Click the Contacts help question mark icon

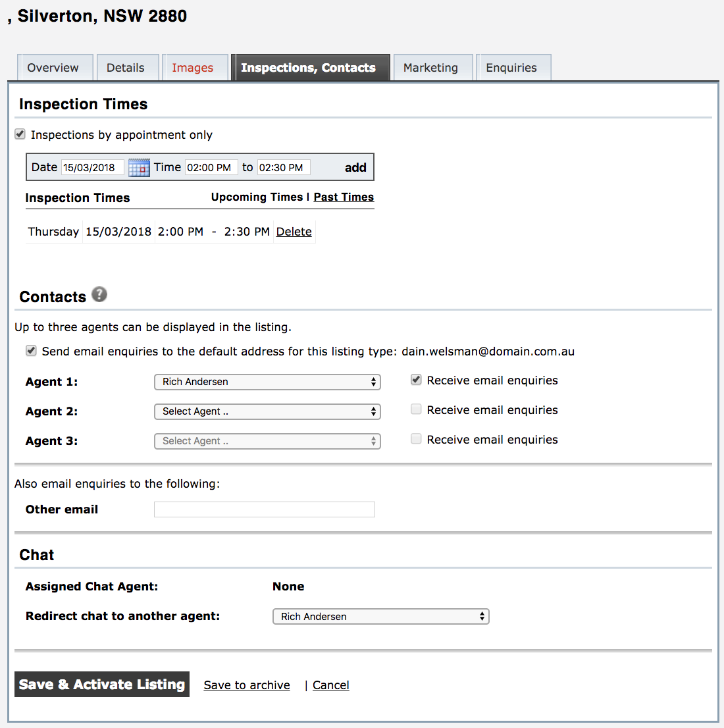point(99,294)
